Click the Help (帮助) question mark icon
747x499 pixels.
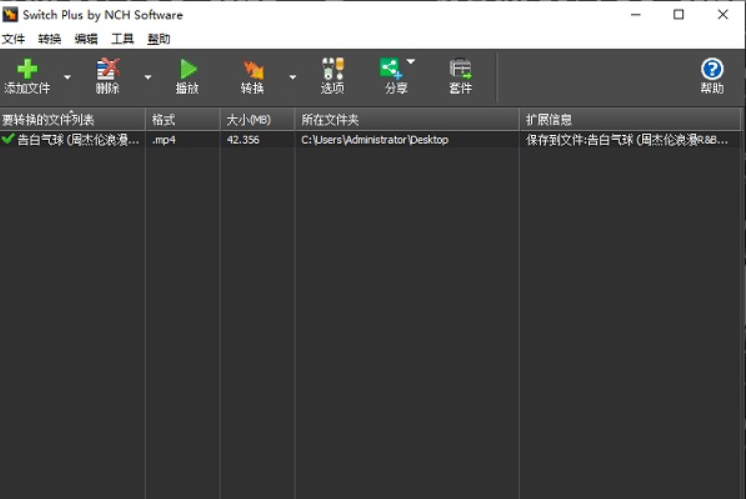pyautogui.click(x=712, y=69)
